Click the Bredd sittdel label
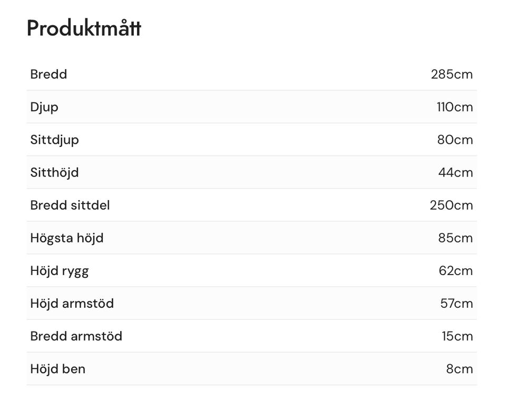 pos(70,205)
